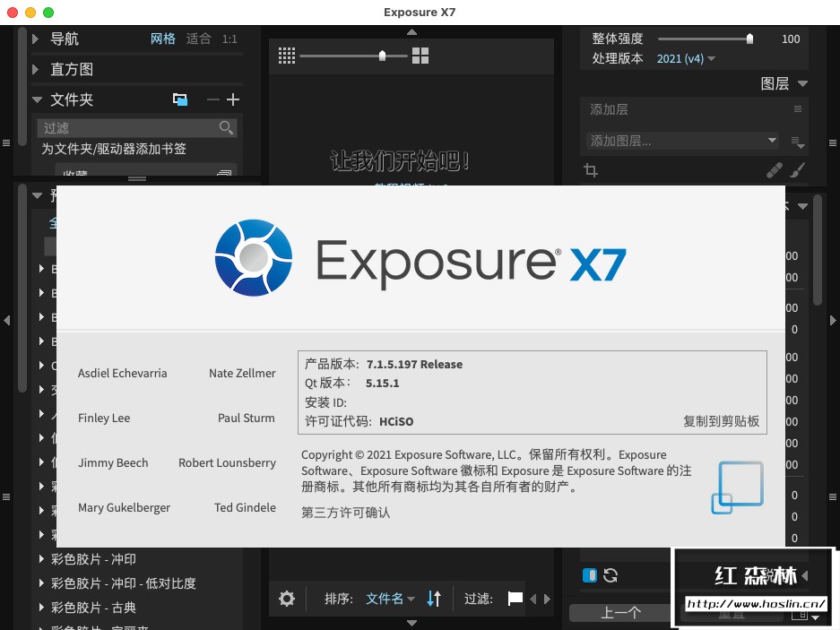Expand the 导航 panel

click(35, 39)
